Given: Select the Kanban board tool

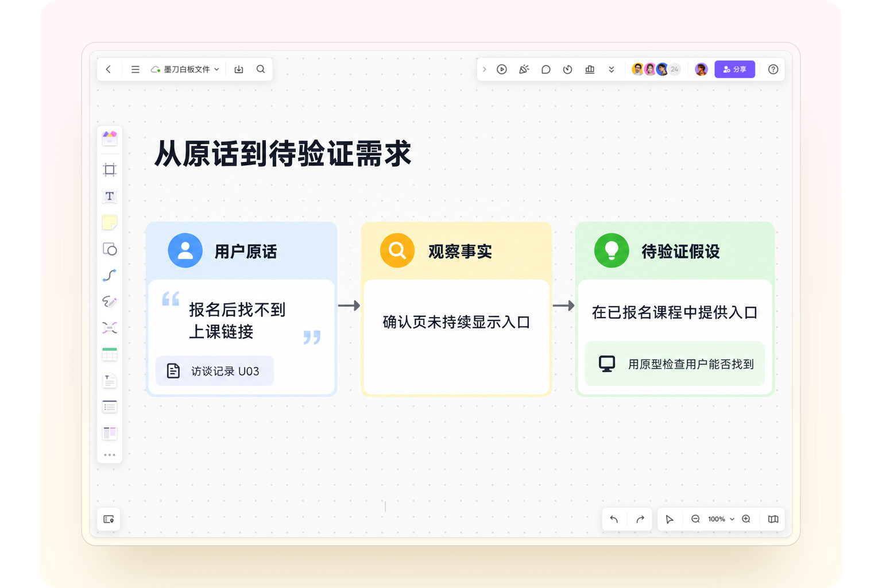Looking at the screenshot, I should point(110,432).
